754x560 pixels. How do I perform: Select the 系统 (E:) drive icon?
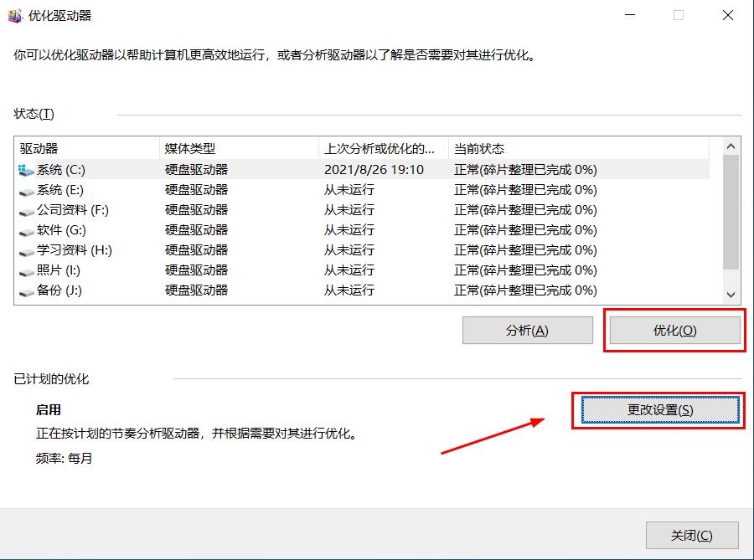[x=26, y=192]
